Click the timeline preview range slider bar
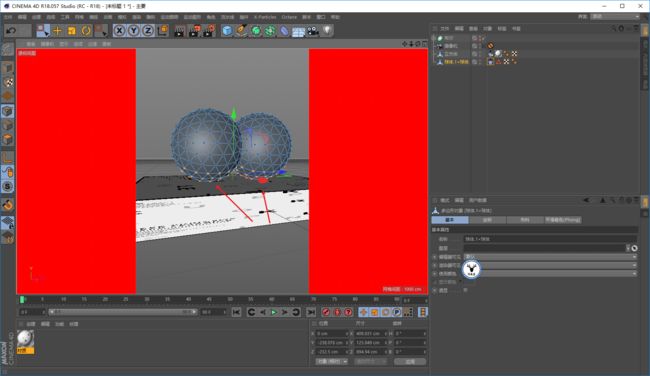 coord(123,312)
